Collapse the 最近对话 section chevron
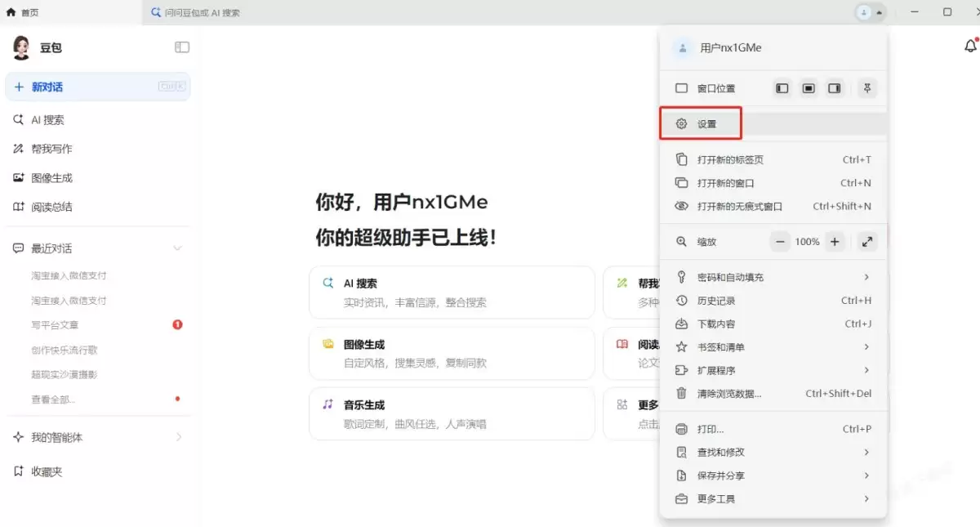980x527 pixels. click(177, 248)
